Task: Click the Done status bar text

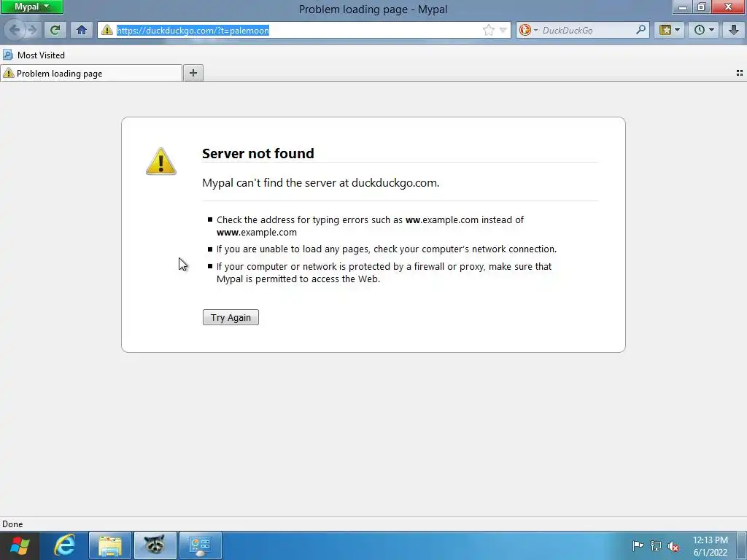Action: click(12, 524)
